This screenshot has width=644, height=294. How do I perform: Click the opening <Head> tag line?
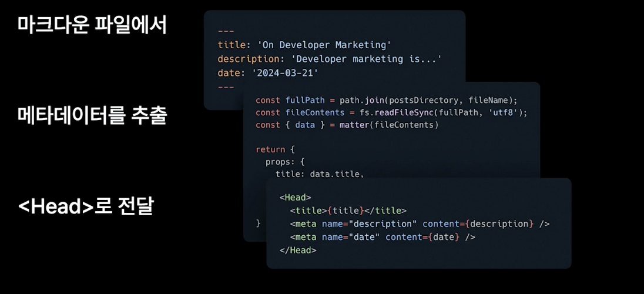point(296,198)
